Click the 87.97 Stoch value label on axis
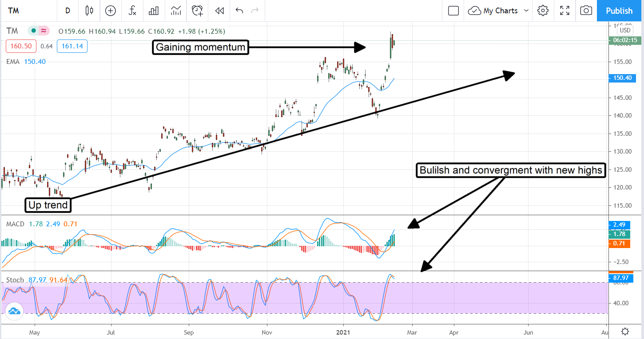The width and height of the screenshot is (644, 339). [621, 278]
